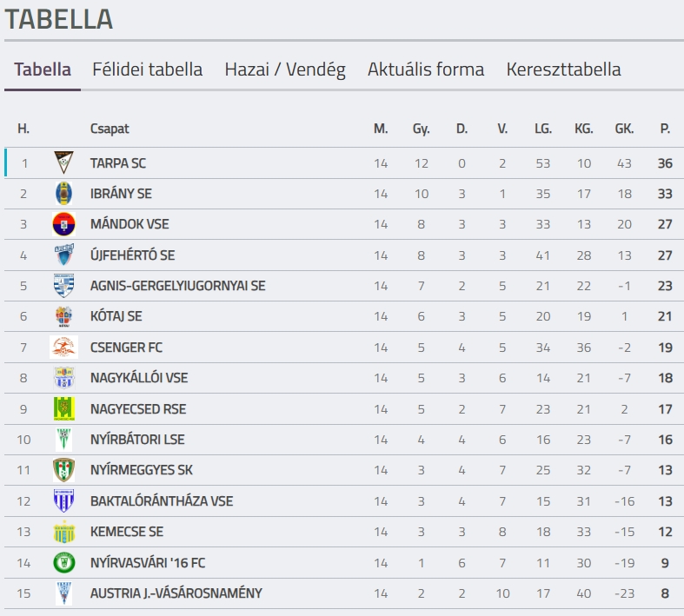Image resolution: width=684 pixels, height=616 pixels.
Task: Switch to the Félidei tabella tab
Action: pos(148,70)
